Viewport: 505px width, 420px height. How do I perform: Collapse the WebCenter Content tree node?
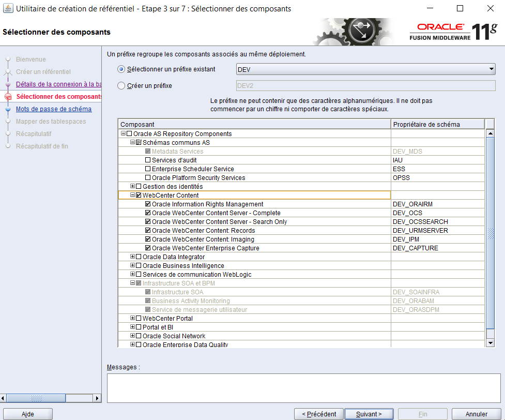click(133, 196)
